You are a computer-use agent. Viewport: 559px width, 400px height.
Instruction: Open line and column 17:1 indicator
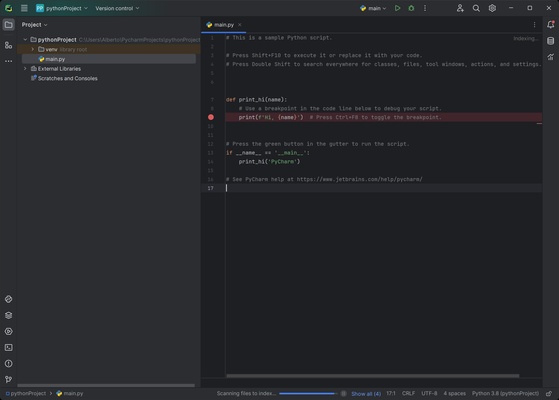[x=391, y=393]
